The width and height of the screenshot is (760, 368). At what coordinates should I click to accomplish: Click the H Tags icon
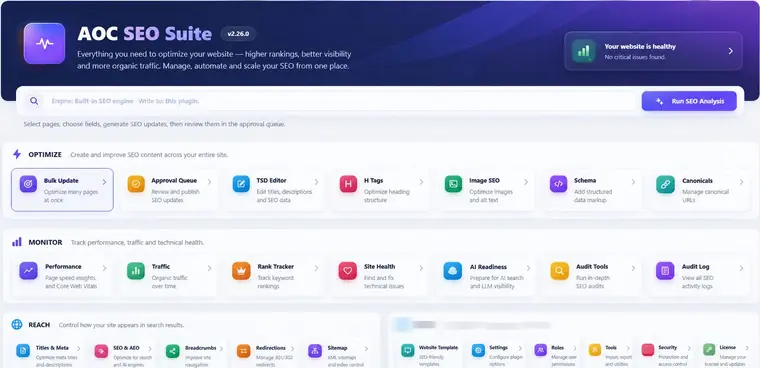pyautogui.click(x=348, y=184)
